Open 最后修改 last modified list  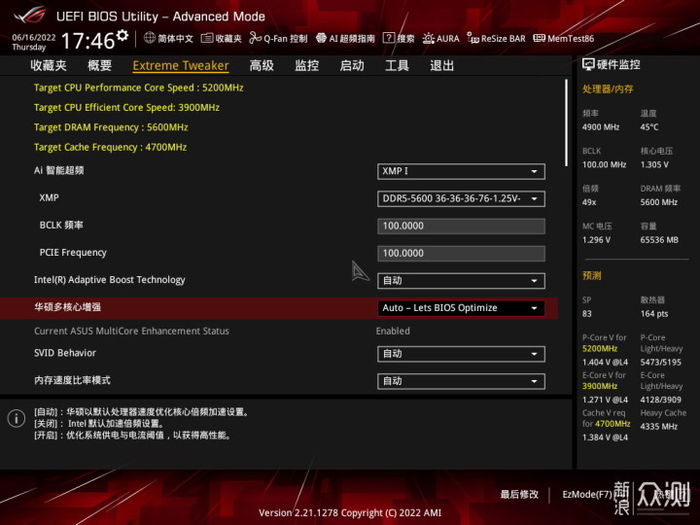[x=519, y=494]
